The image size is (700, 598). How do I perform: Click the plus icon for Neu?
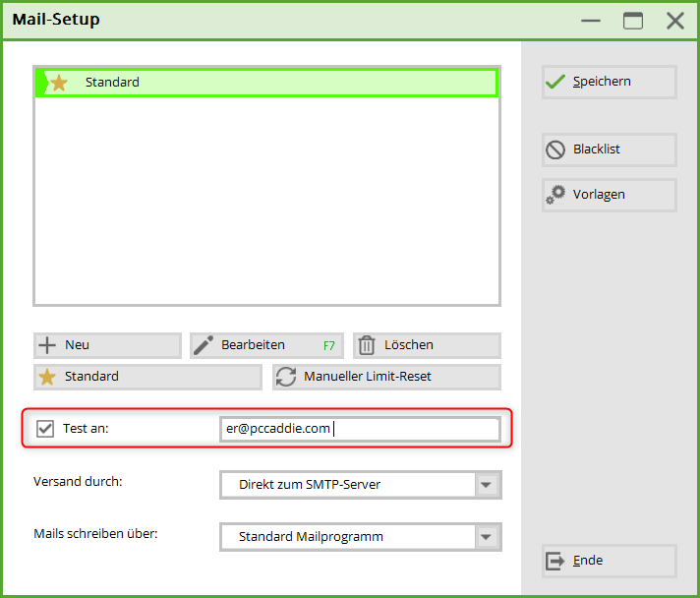click(46, 345)
